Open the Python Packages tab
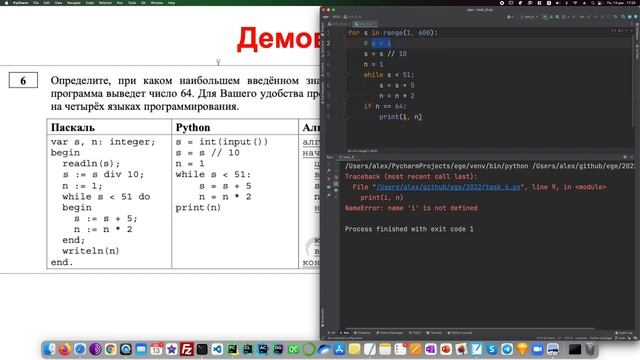Screen dimensions: 640x360 tap(390, 333)
